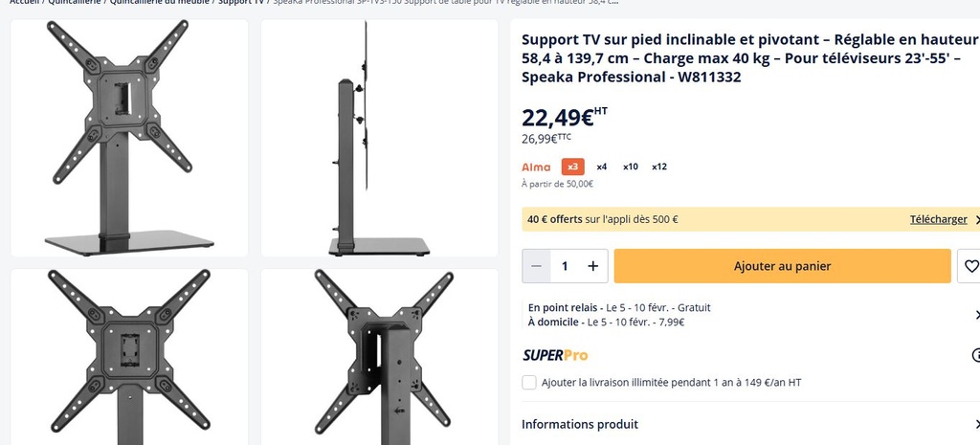Increase quantity with the plus button
Screen dimensions: 980x445
pyautogui.click(x=592, y=266)
